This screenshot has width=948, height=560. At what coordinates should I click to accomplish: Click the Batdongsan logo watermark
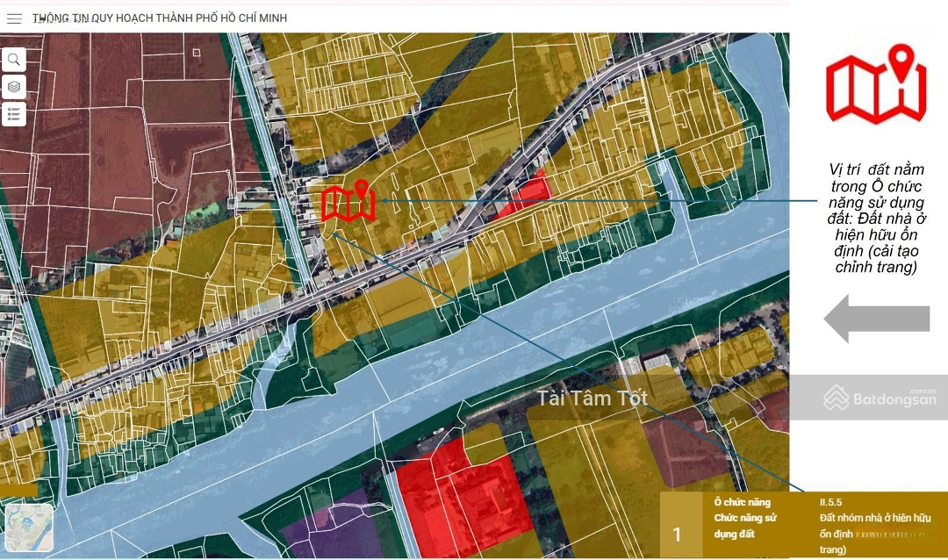tap(868, 399)
